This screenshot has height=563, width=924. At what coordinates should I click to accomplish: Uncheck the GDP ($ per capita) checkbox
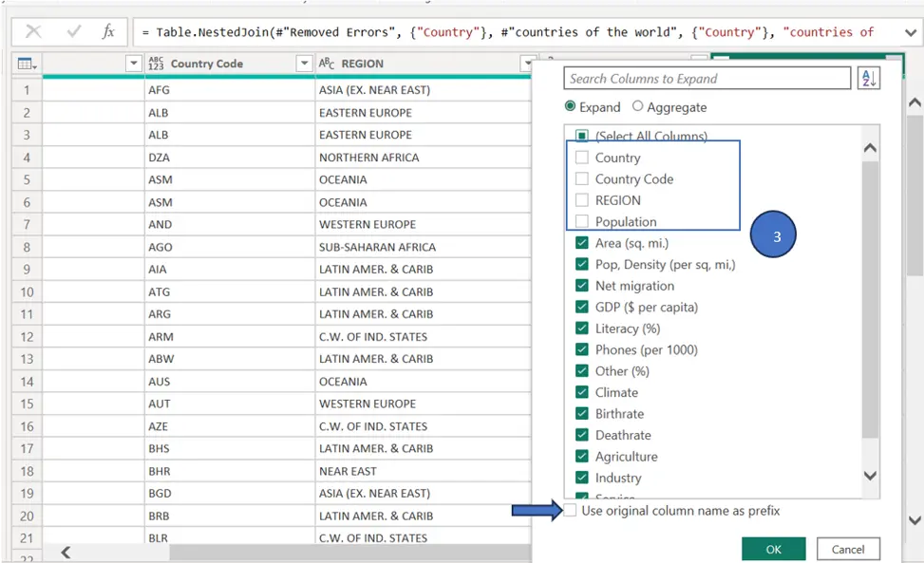pyautogui.click(x=581, y=307)
